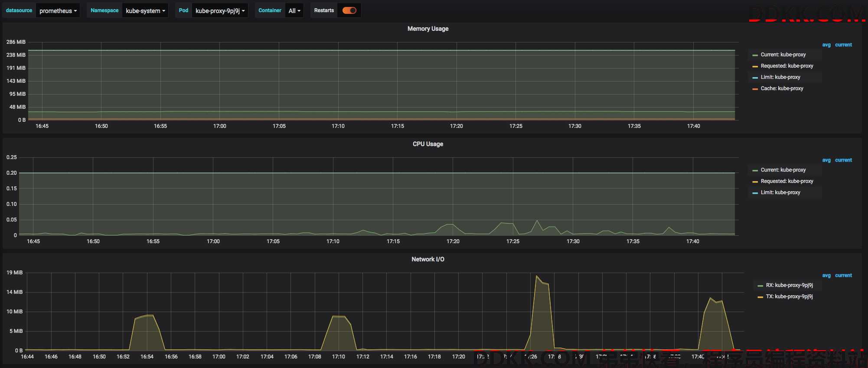The image size is (868, 368).
Task: Click orange swatch of Memory Cache series
Action: pos(755,89)
